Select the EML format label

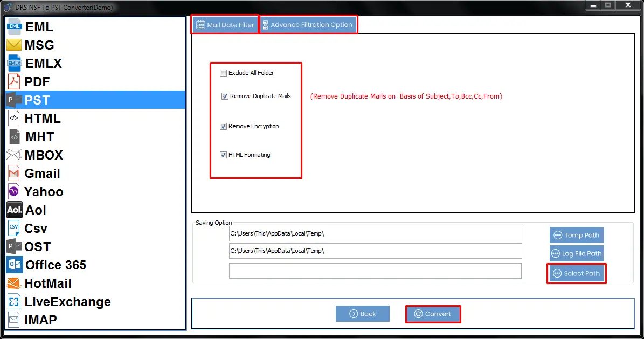pos(39,27)
